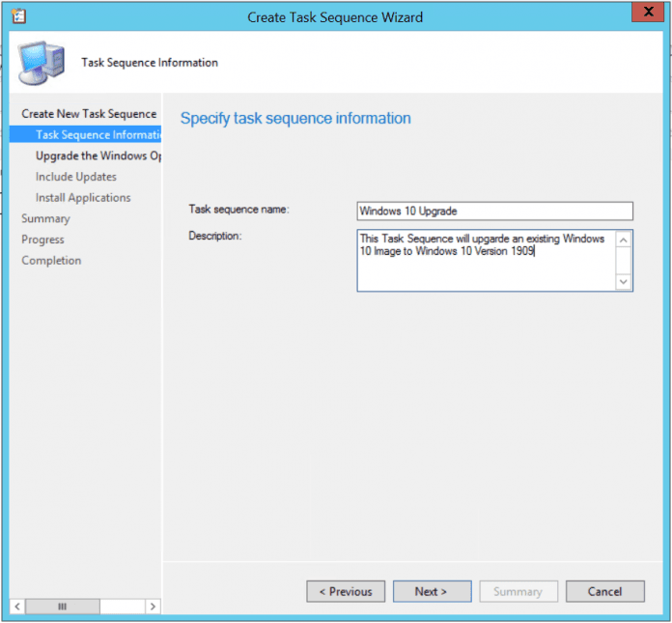Click the Next > button
This screenshot has height=623, width=672.
click(432, 591)
